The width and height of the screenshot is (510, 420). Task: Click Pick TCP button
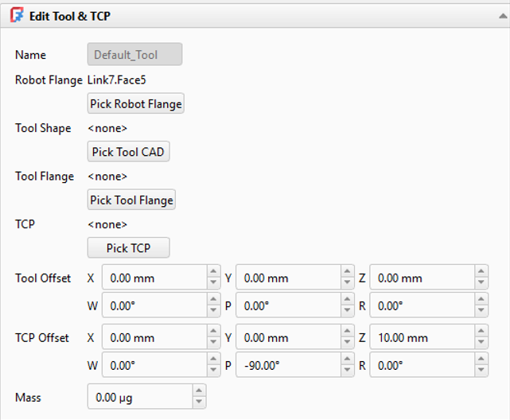[x=128, y=248]
